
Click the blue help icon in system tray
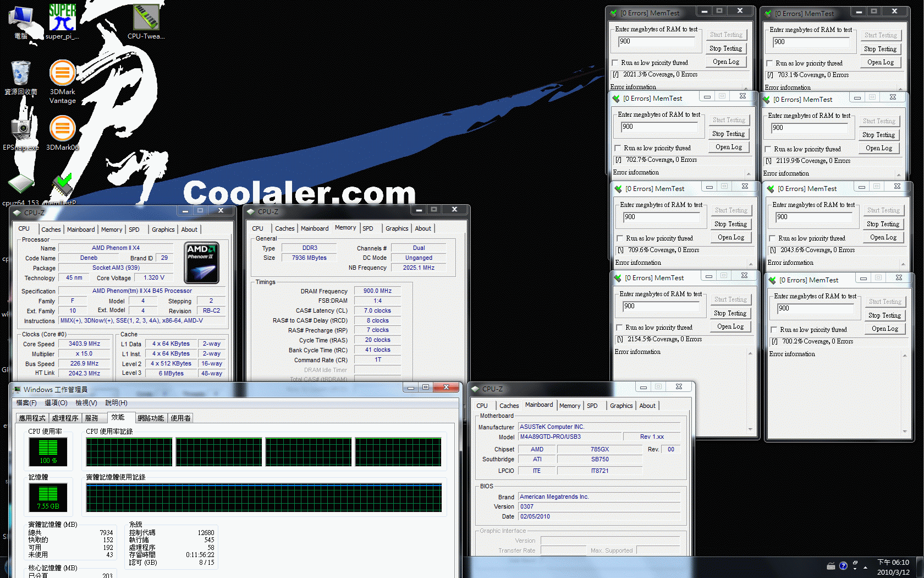843,566
